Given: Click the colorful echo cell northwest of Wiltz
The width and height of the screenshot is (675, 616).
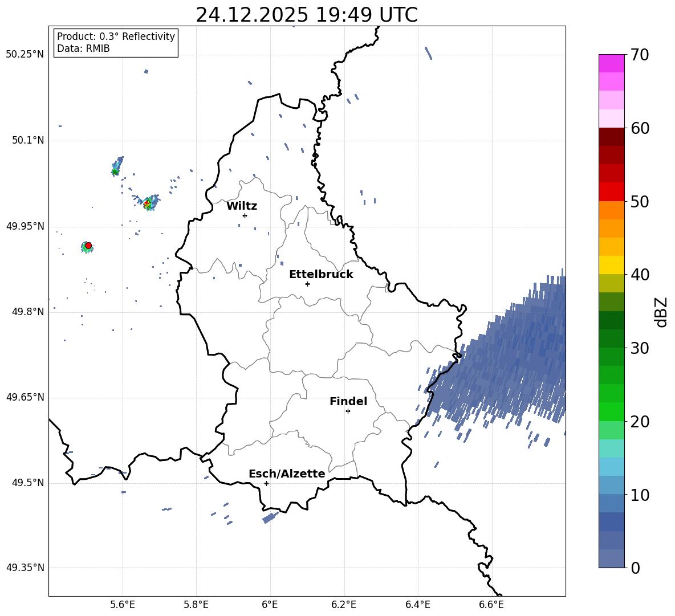Looking at the screenshot, I should (x=149, y=203).
